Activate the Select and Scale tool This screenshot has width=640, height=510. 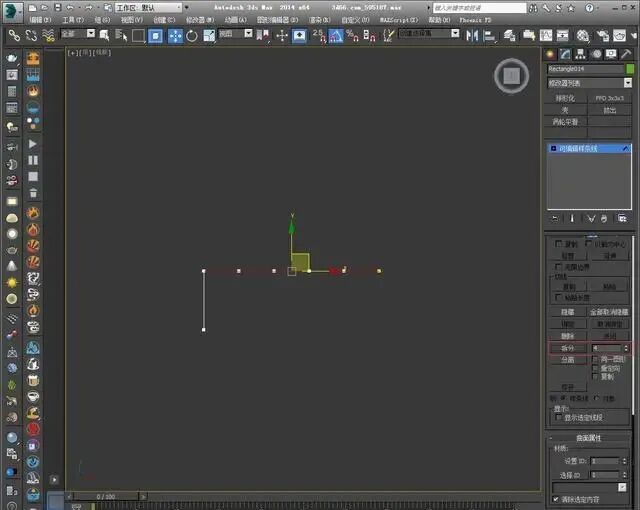pos(209,36)
